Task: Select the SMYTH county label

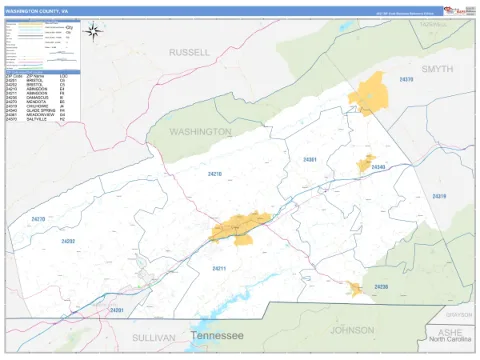Action: [437, 69]
